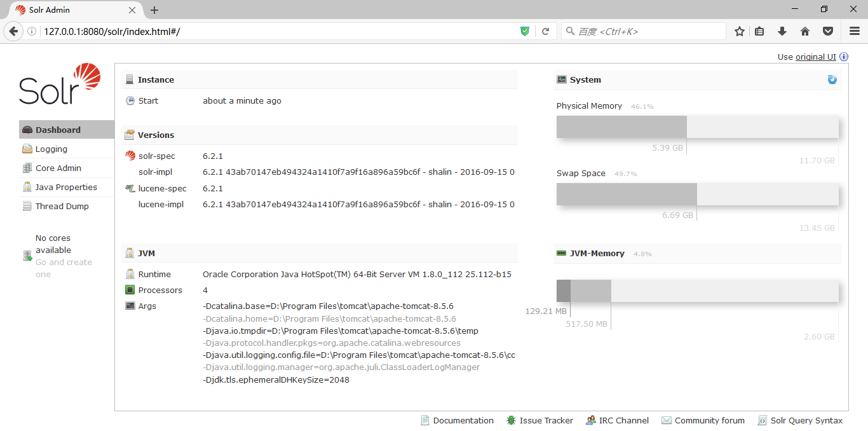This screenshot has height=431, width=868.
Task: Click the Solr logo
Action: click(x=60, y=85)
